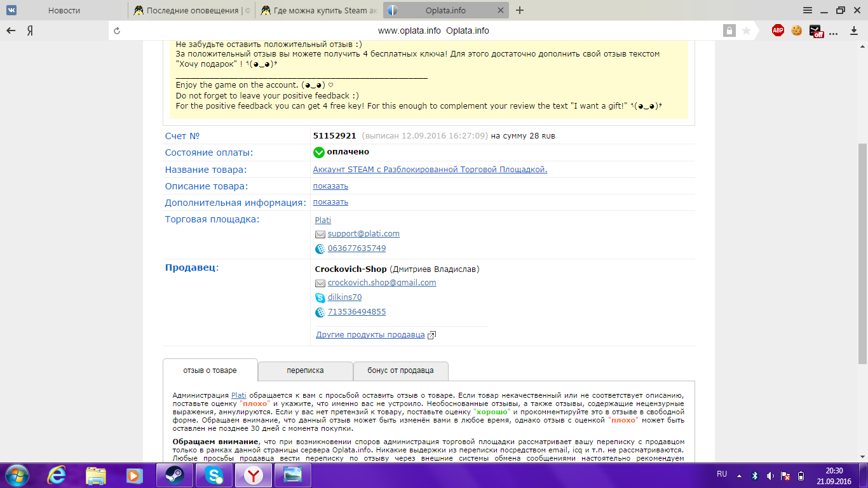Open the browser hamburger menu
Screen dimensions: 868x488
pos(808,10)
